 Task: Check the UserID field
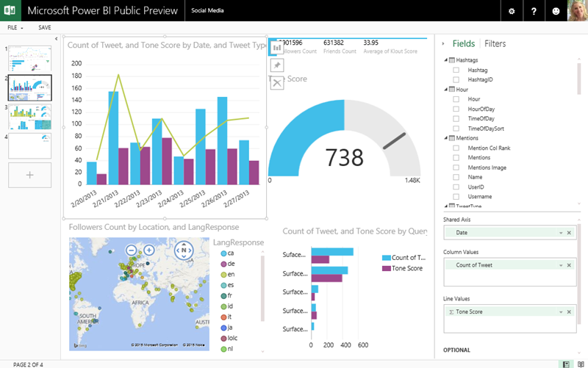tap(456, 187)
